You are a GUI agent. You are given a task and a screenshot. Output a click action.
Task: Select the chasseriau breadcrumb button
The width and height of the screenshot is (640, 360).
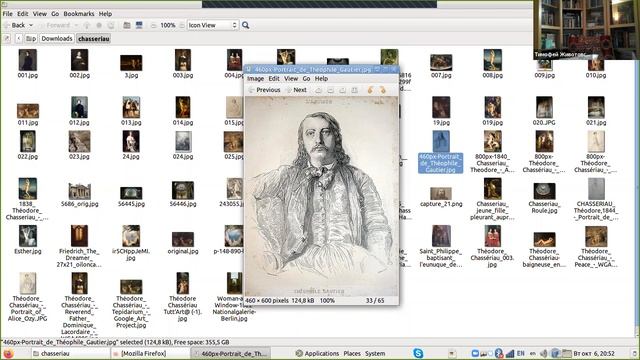click(x=94, y=39)
